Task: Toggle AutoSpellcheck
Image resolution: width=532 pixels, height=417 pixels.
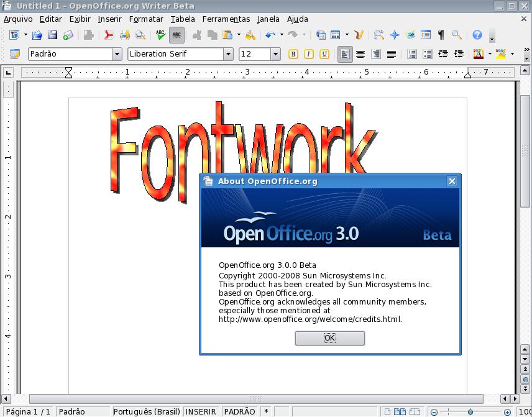Action: [x=177, y=35]
